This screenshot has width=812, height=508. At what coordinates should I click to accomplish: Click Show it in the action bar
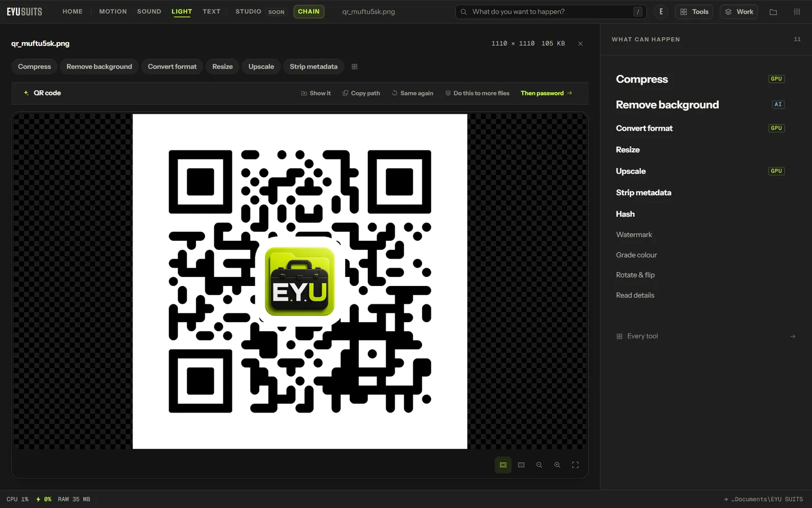pyautogui.click(x=316, y=93)
